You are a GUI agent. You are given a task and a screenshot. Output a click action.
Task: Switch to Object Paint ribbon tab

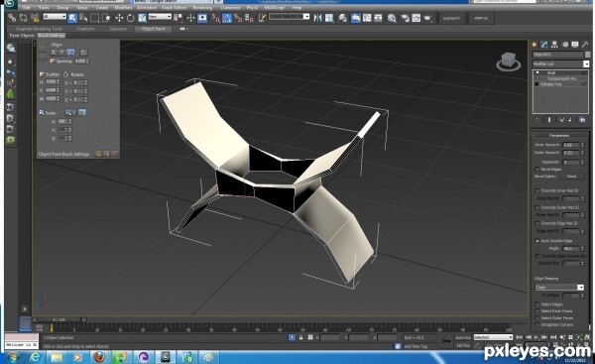(x=154, y=29)
